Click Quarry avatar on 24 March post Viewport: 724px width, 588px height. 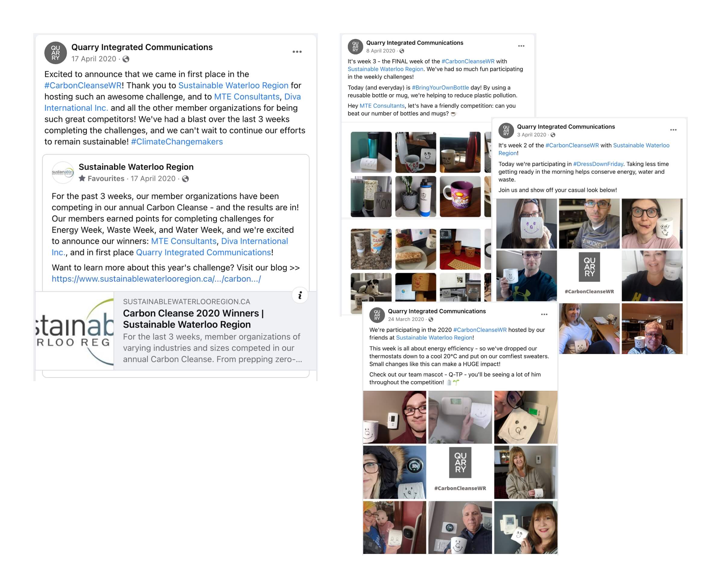click(377, 315)
